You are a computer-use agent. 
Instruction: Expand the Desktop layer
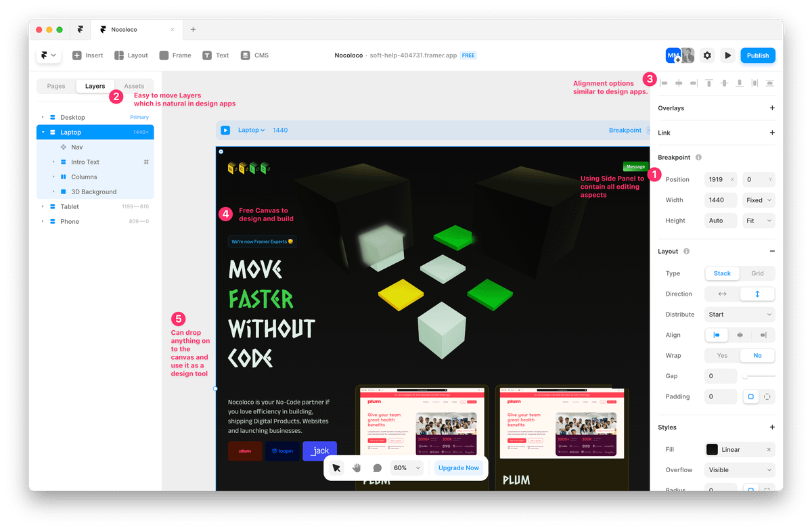tap(43, 118)
